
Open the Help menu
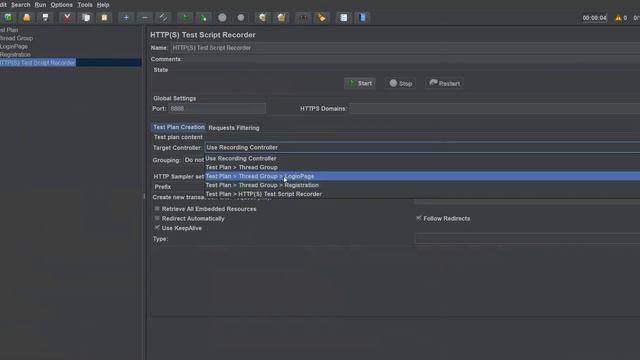pyautogui.click(x=103, y=5)
